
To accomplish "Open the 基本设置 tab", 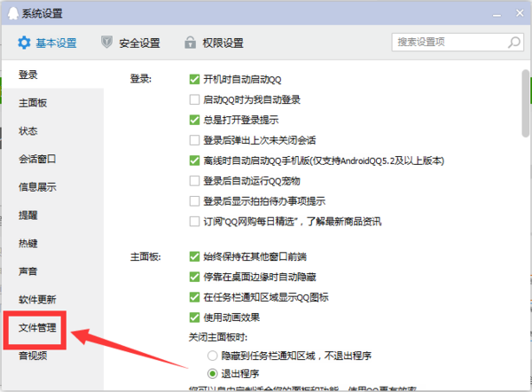I will [x=47, y=43].
